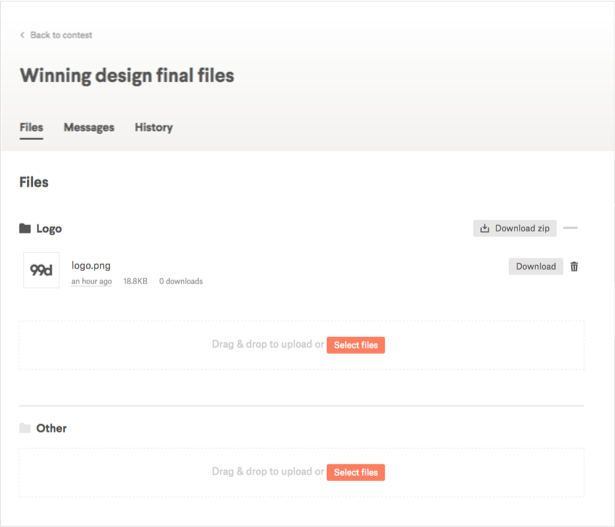Click the Logo folder icon
The width and height of the screenshot is (615, 527).
pos(25,229)
